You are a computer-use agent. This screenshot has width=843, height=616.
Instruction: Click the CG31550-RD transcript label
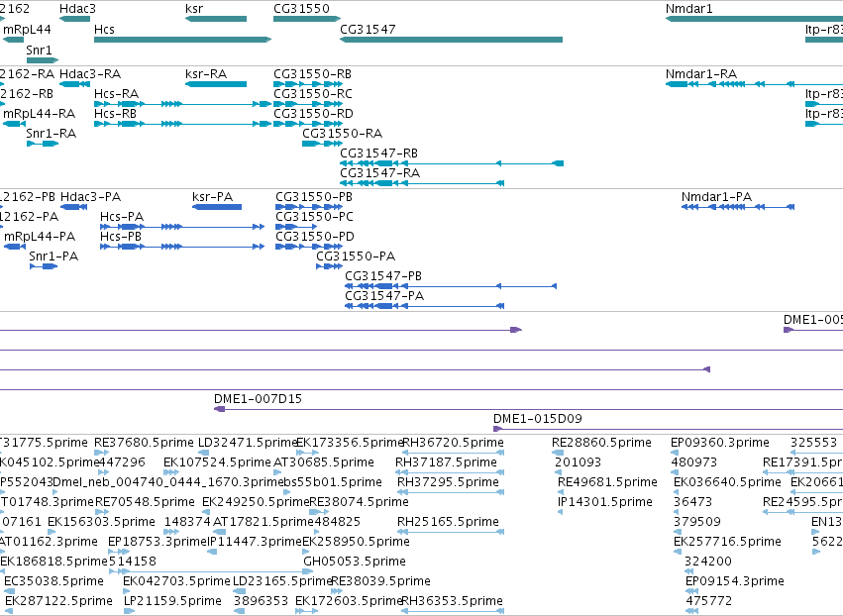pos(313,114)
